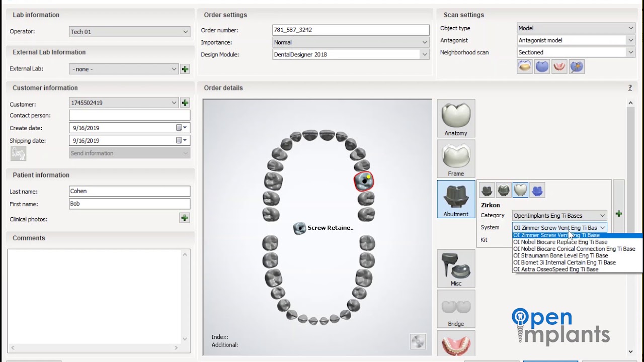Select OI Straumann Bone Level Eng Ti Base

tap(577, 255)
